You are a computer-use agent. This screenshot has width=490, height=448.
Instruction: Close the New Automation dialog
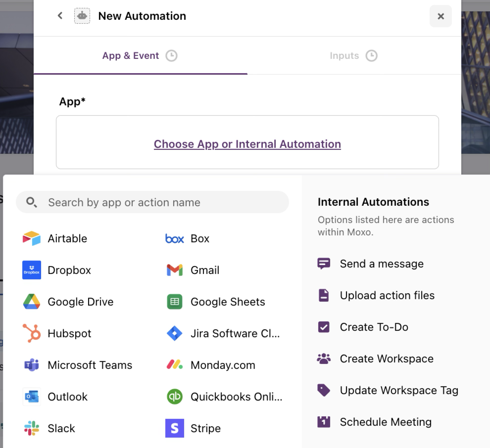[441, 16]
